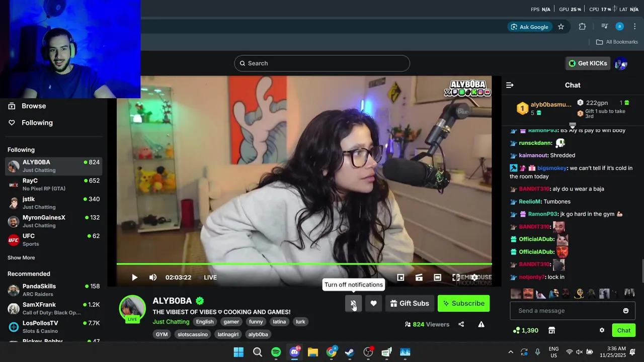Focus the Kick Search box
The height and width of the screenshot is (362, 644).
[322, 63]
